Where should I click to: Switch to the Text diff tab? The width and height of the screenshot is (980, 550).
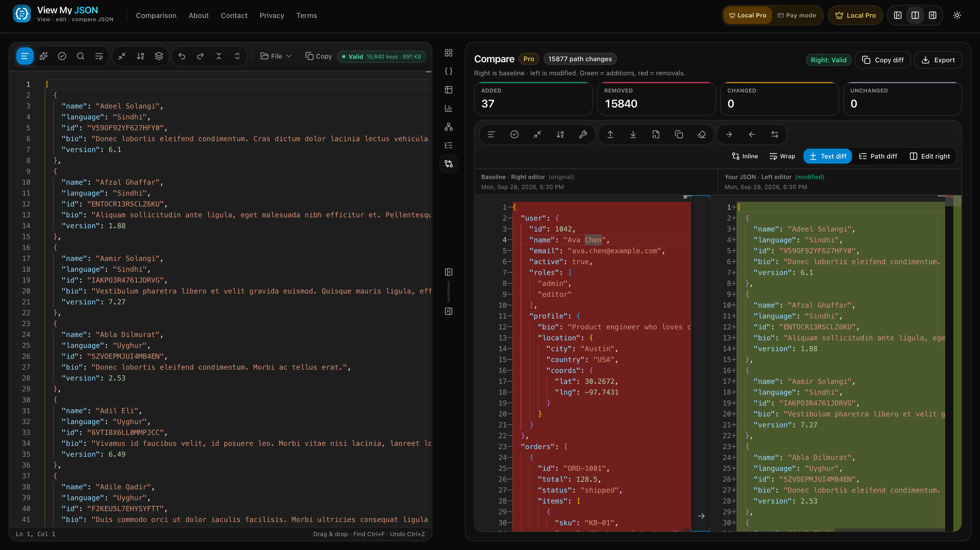click(828, 156)
